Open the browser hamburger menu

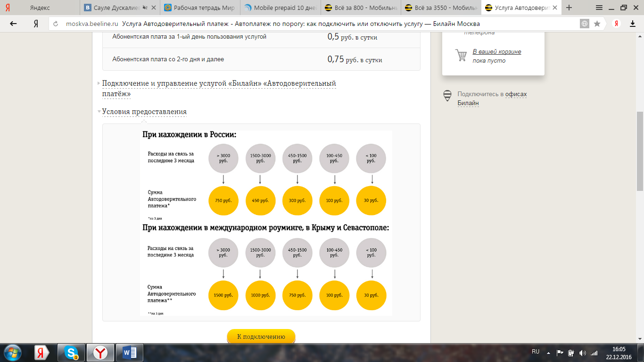pos(599,8)
